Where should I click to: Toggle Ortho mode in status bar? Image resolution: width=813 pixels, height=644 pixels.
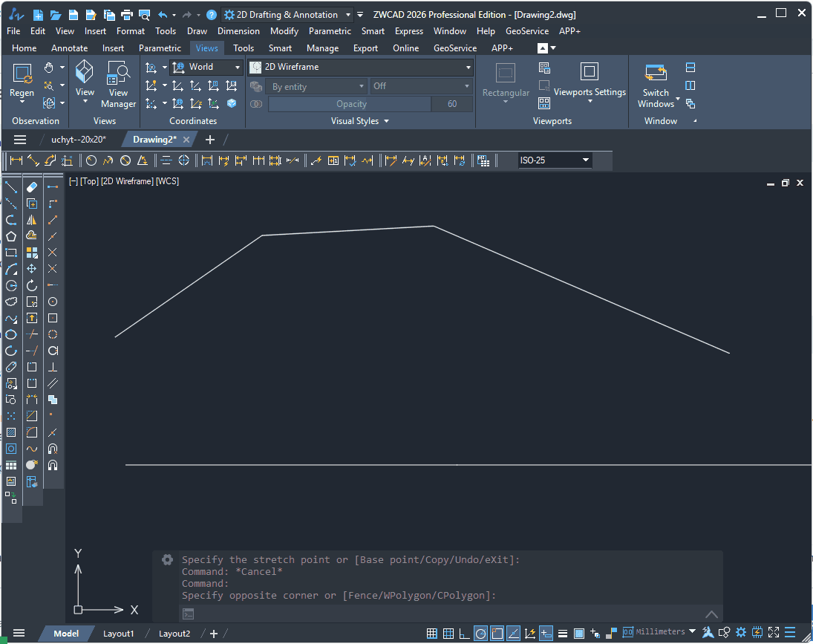464,633
